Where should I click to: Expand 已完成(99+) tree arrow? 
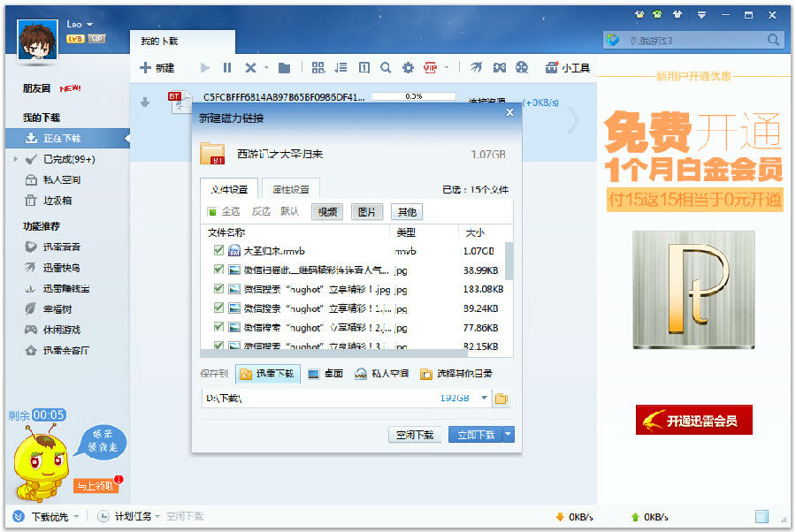[16, 159]
